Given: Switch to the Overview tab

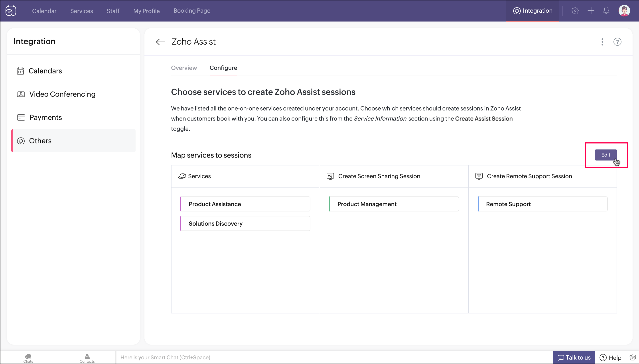Looking at the screenshot, I should click(x=184, y=68).
